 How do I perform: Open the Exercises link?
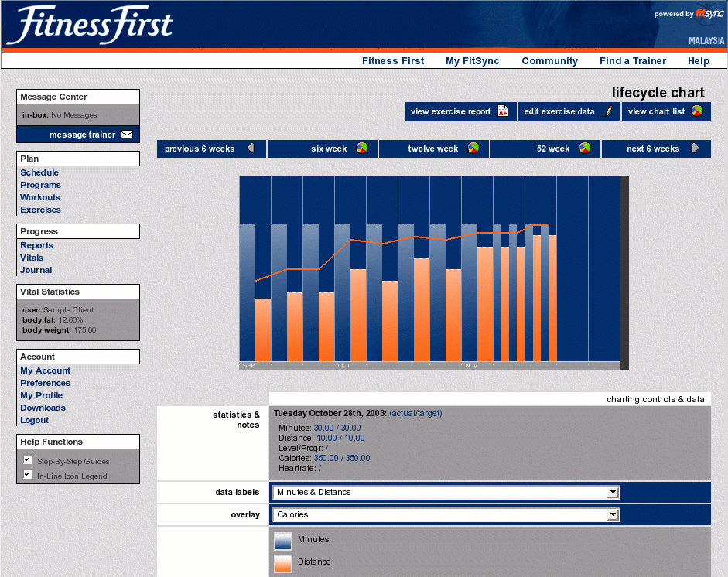40,210
